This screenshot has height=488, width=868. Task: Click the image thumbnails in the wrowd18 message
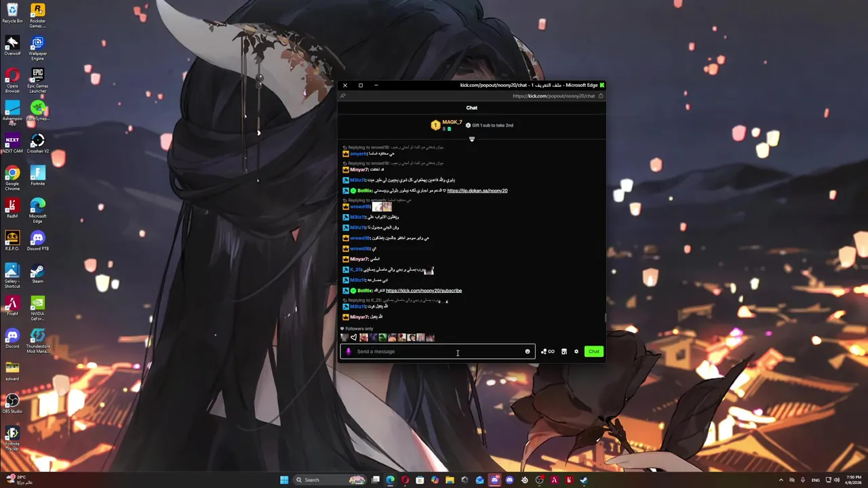click(382, 207)
